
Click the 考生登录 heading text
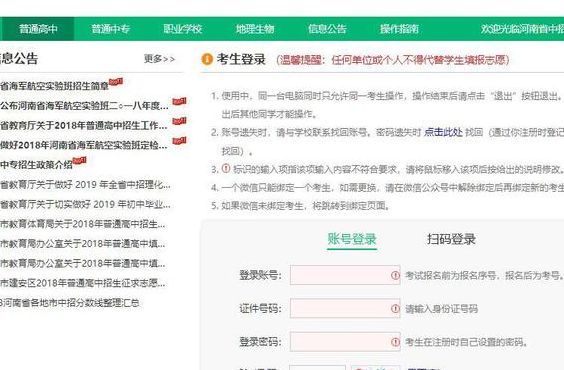click(x=241, y=59)
